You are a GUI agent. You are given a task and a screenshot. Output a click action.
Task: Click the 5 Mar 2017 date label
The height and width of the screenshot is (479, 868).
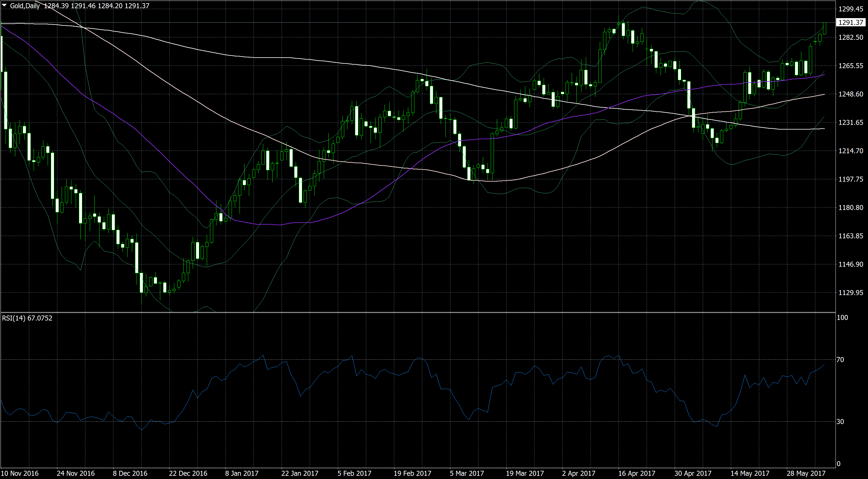click(x=467, y=473)
